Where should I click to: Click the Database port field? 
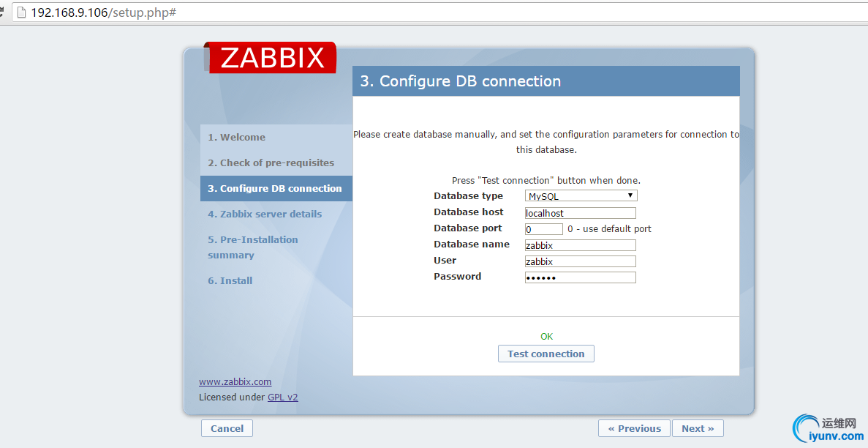[543, 229]
